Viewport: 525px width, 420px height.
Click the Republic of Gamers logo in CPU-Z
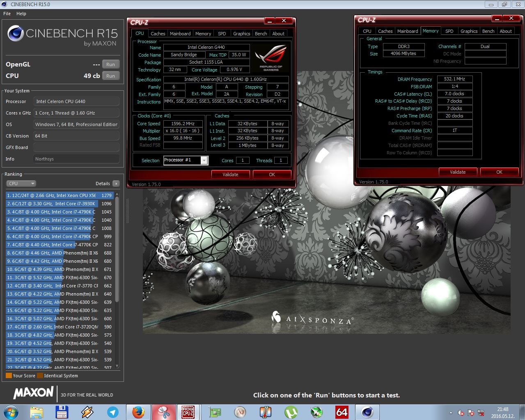[271, 58]
